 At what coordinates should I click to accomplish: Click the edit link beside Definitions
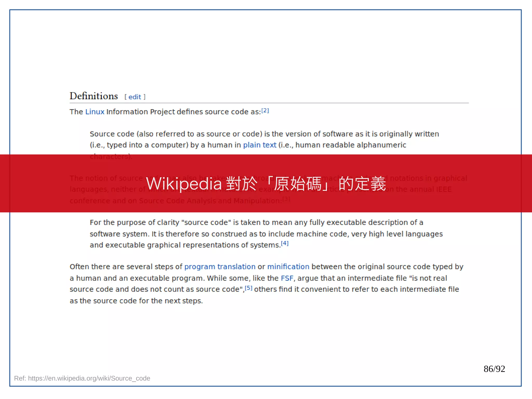click(x=135, y=97)
